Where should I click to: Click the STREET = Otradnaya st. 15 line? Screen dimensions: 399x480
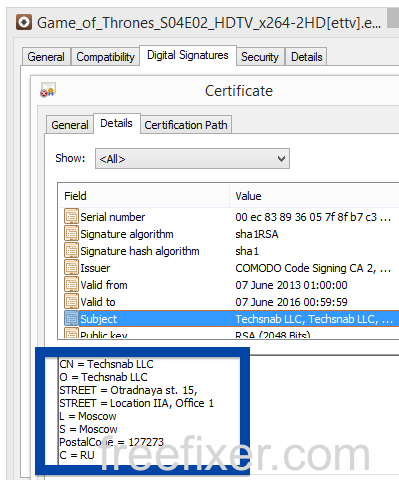(x=128, y=390)
